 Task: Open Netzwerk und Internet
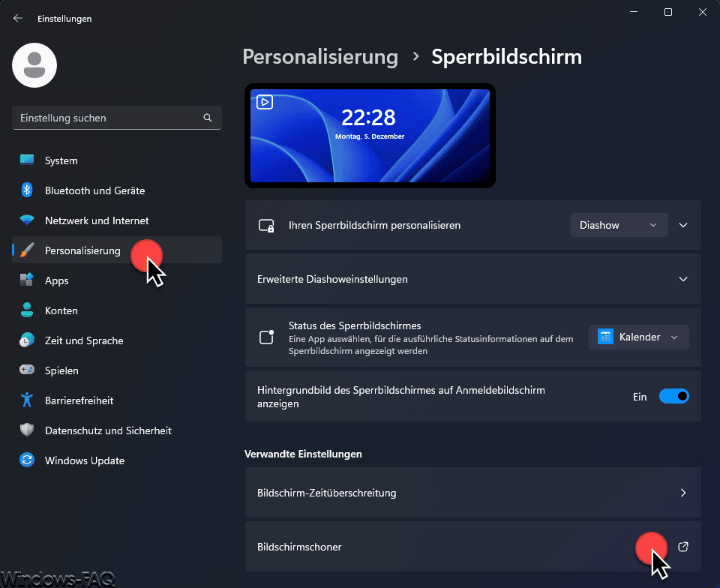[x=117, y=220]
